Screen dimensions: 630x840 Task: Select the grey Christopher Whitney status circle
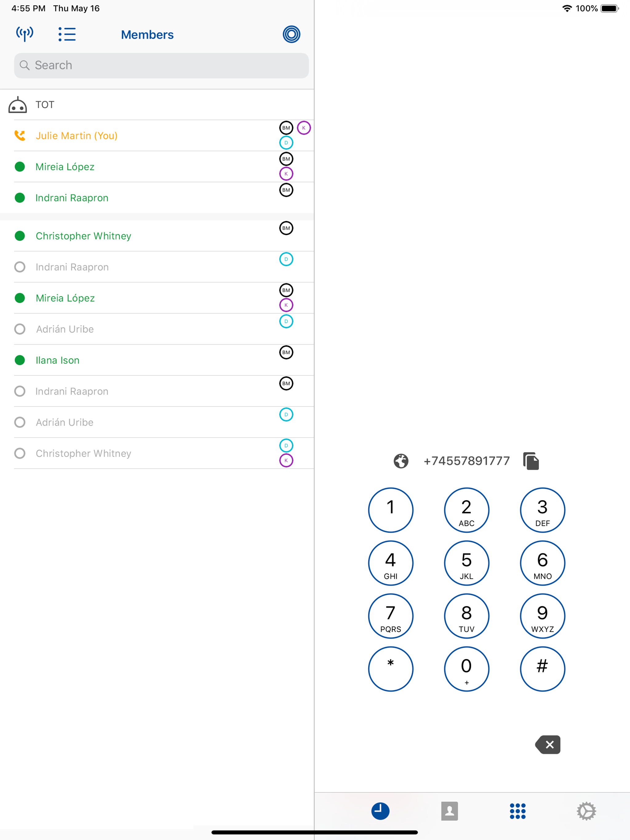[x=20, y=454]
